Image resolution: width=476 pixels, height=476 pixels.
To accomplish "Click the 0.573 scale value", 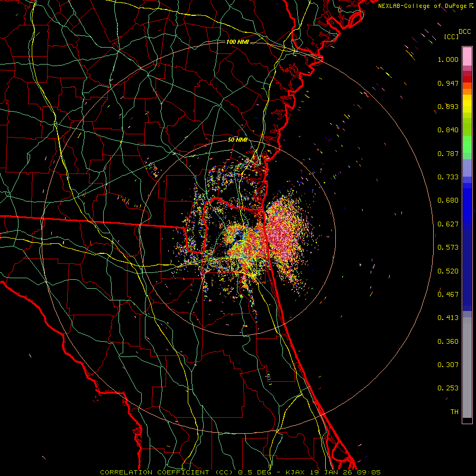I will point(448,248).
